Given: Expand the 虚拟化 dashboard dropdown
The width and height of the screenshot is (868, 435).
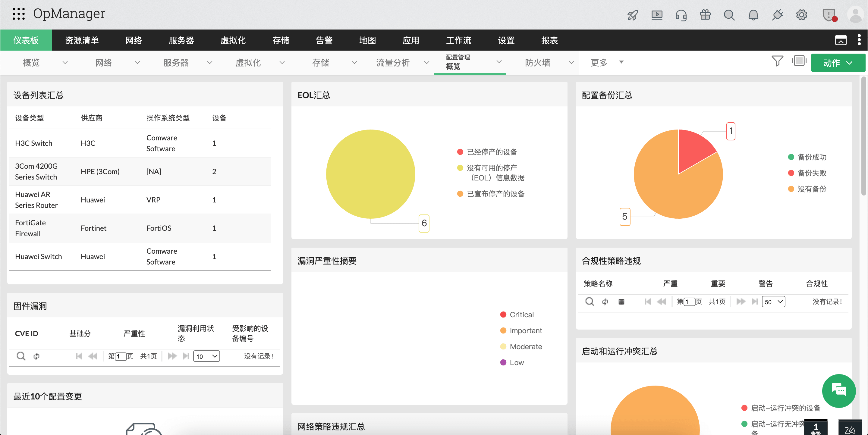Looking at the screenshot, I should pos(282,62).
